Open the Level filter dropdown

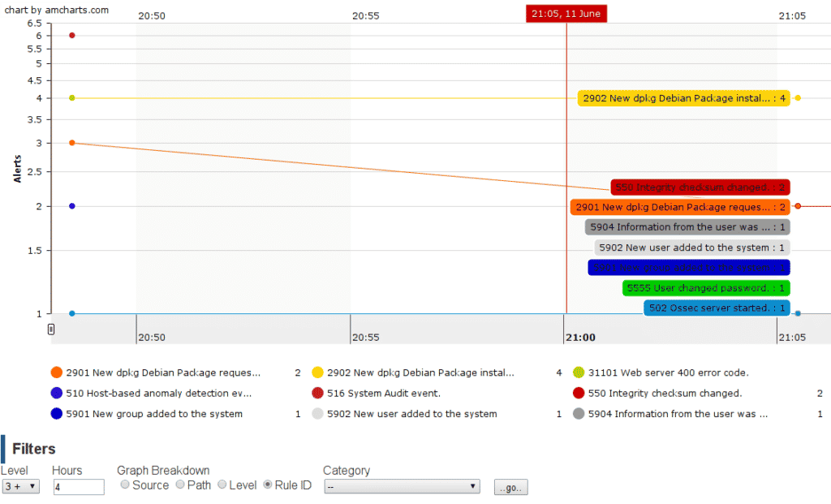(20, 486)
